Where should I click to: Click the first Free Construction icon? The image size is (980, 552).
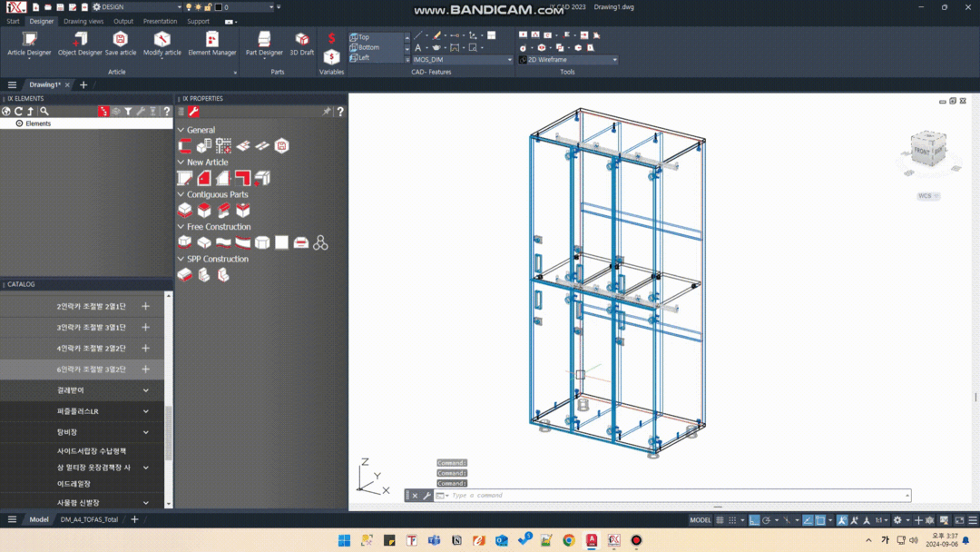(x=184, y=242)
